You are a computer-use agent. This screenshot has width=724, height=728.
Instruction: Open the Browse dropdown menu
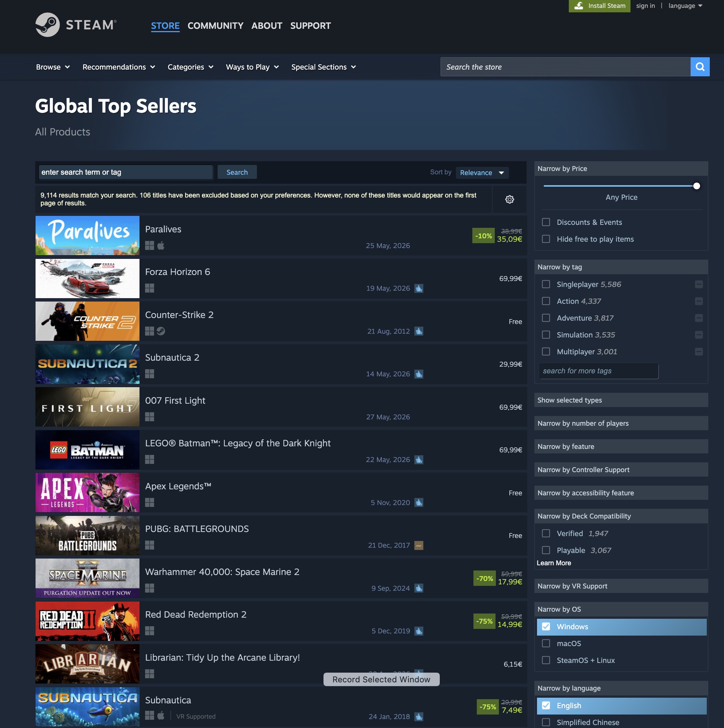(x=53, y=67)
